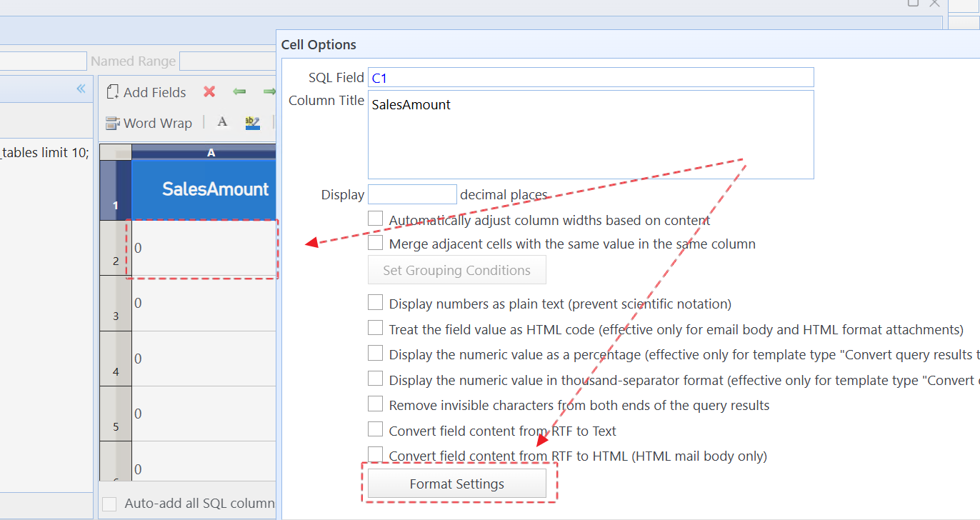
Task: Click the Named Range input field
Action: [x=227, y=61]
